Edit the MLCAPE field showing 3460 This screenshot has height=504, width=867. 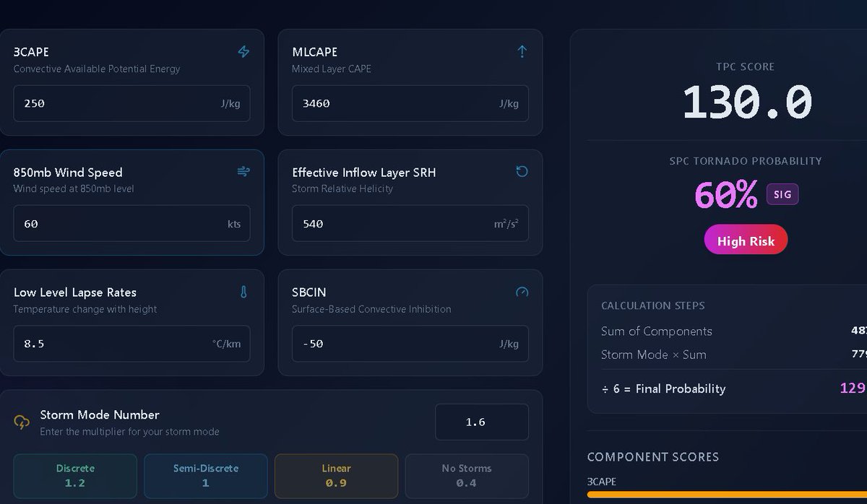(x=410, y=103)
